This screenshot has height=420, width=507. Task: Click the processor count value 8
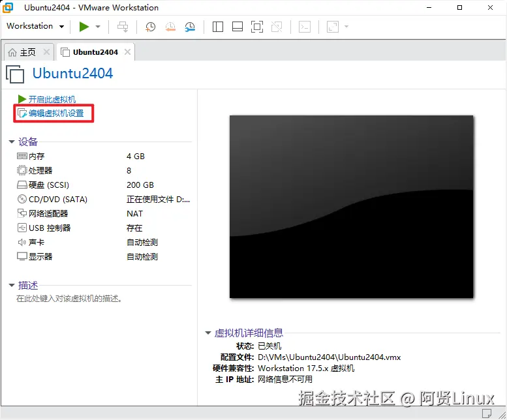pyautogui.click(x=129, y=171)
